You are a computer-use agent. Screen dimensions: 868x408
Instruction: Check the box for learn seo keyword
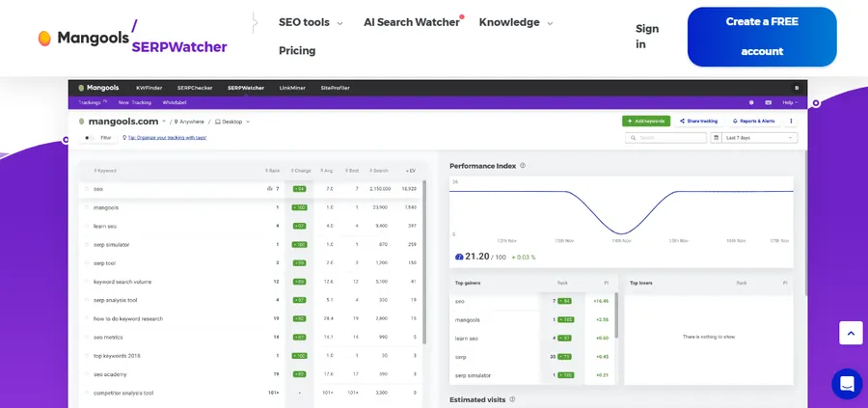click(87, 226)
